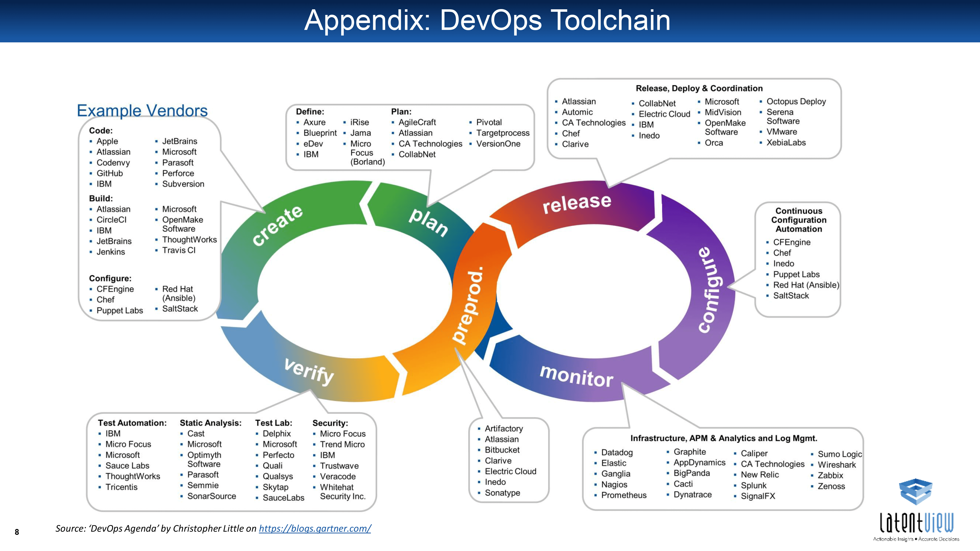980x551 pixels.
Task: Click the 'Static Analysis:' heading
Action: (211, 423)
